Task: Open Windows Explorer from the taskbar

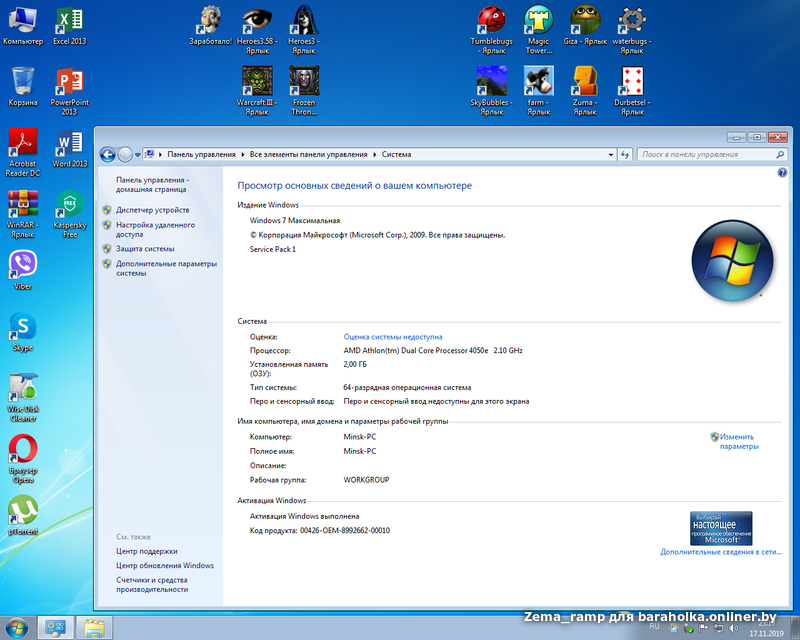Action: pos(94,628)
